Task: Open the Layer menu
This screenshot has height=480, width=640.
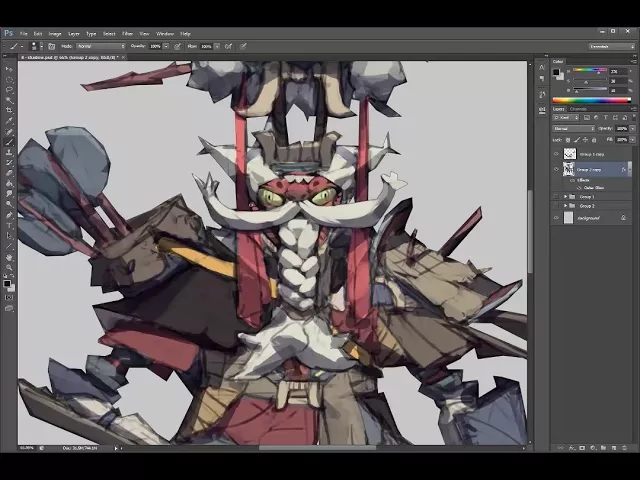Action: (73, 34)
